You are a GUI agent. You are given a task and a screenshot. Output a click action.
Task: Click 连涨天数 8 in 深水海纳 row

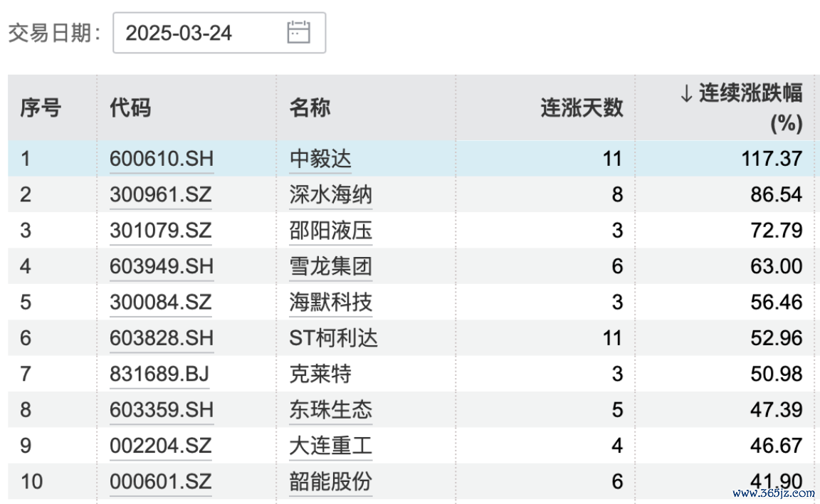tap(618, 194)
